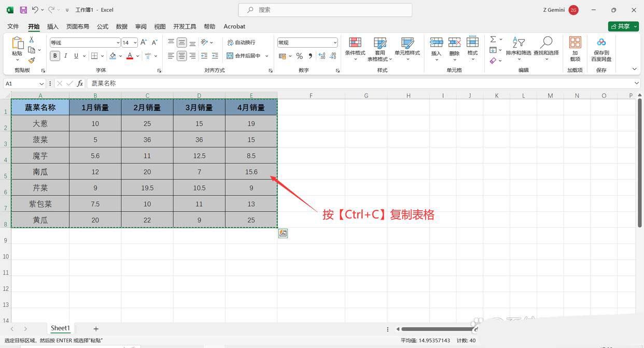
Task: Click the Insert Function fx icon
Action: coord(80,83)
